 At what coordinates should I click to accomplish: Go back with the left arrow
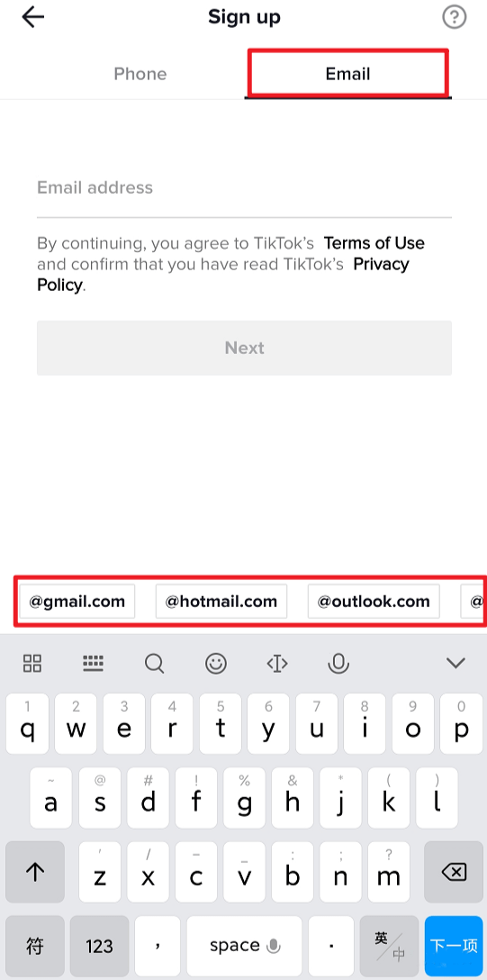[33, 17]
